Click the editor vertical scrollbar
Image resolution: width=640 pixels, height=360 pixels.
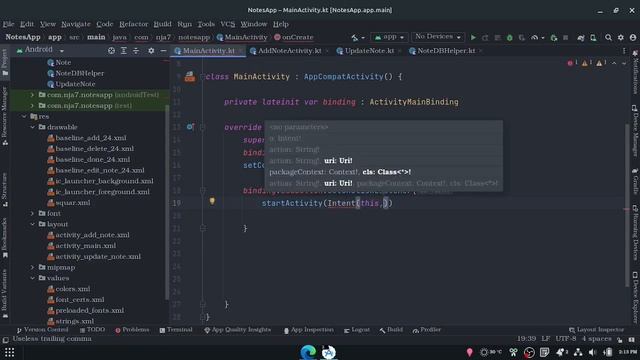[627, 204]
